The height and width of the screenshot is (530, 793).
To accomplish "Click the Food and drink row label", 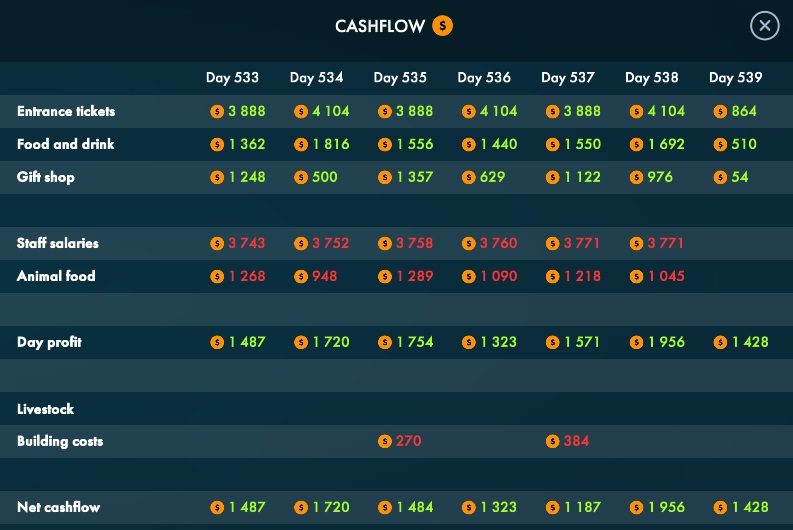I will point(66,145).
